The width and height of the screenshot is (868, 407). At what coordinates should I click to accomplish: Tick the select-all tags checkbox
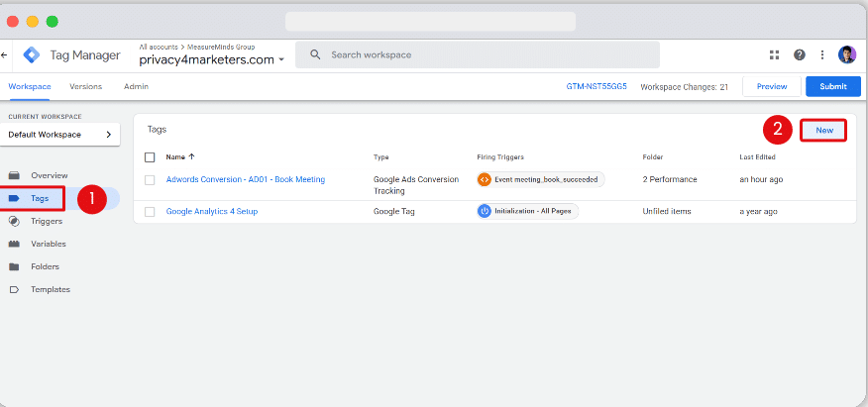150,157
